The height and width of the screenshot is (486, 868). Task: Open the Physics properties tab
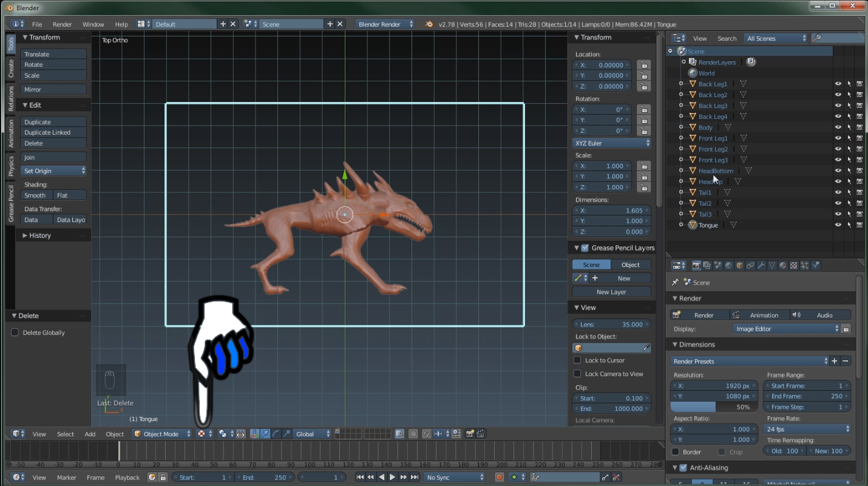pyautogui.click(x=815, y=265)
